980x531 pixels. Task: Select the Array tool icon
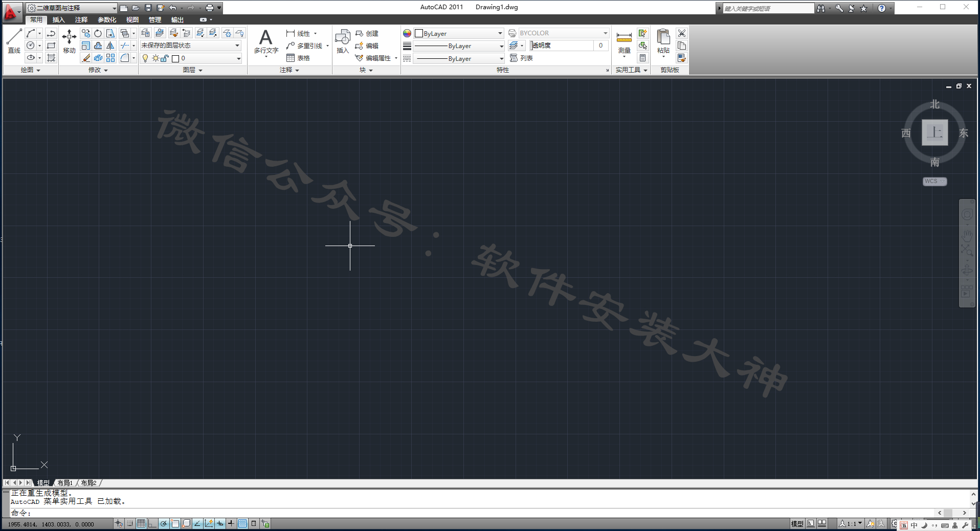[x=110, y=58]
